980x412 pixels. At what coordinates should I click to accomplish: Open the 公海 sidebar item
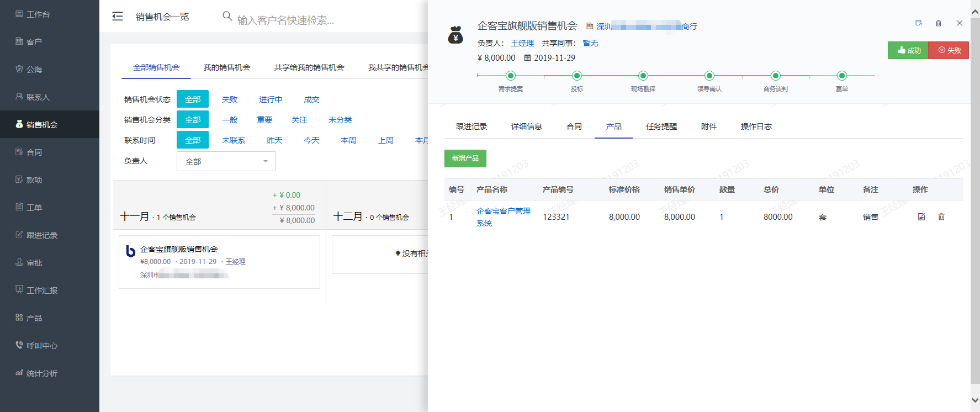coord(50,69)
